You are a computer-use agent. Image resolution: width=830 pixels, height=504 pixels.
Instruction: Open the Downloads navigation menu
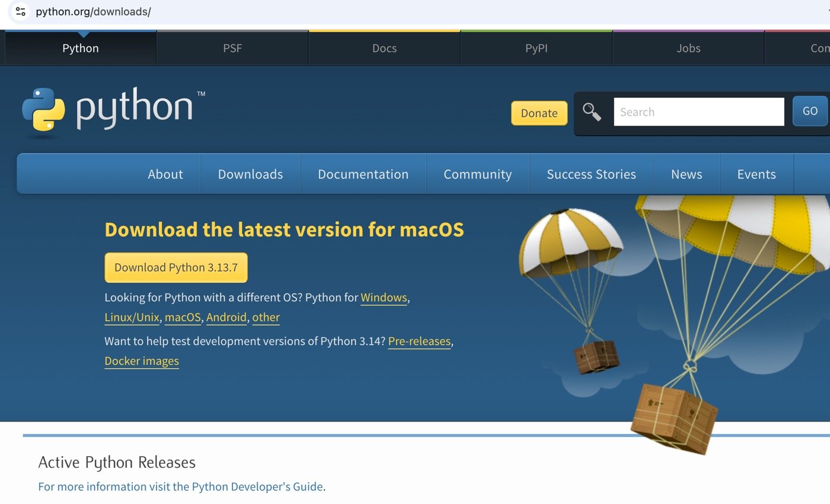[x=250, y=174]
